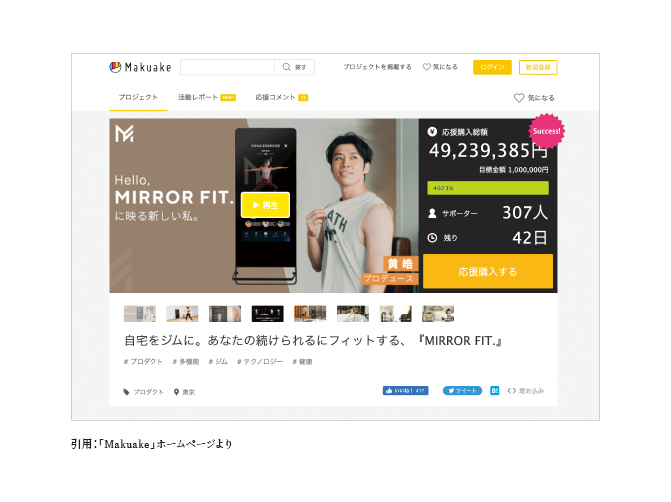This screenshot has height=502, width=671.
Task: Click the 新規登録 button
Action: [538, 67]
